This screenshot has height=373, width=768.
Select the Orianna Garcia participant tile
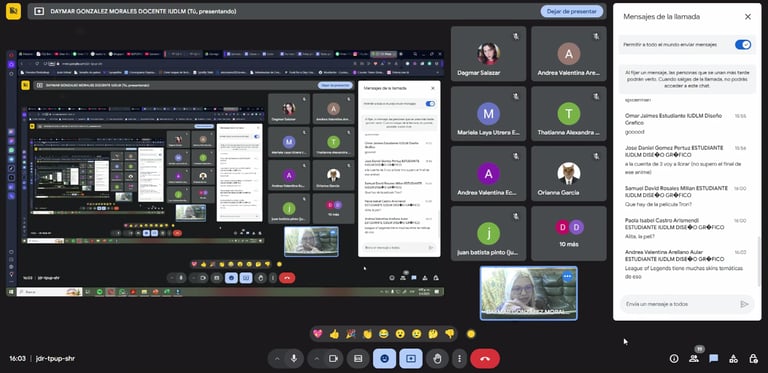point(569,174)
